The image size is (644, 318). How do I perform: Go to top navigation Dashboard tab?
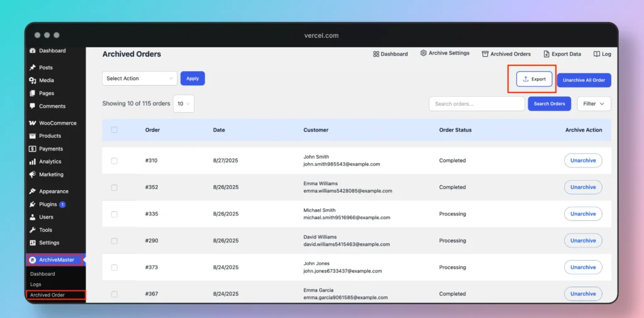coord(390,54)
